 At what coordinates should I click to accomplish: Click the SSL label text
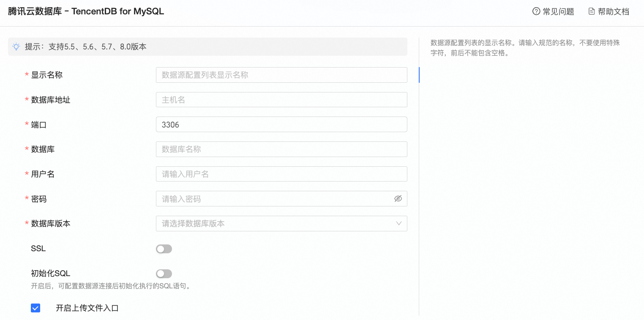(38, 249)
